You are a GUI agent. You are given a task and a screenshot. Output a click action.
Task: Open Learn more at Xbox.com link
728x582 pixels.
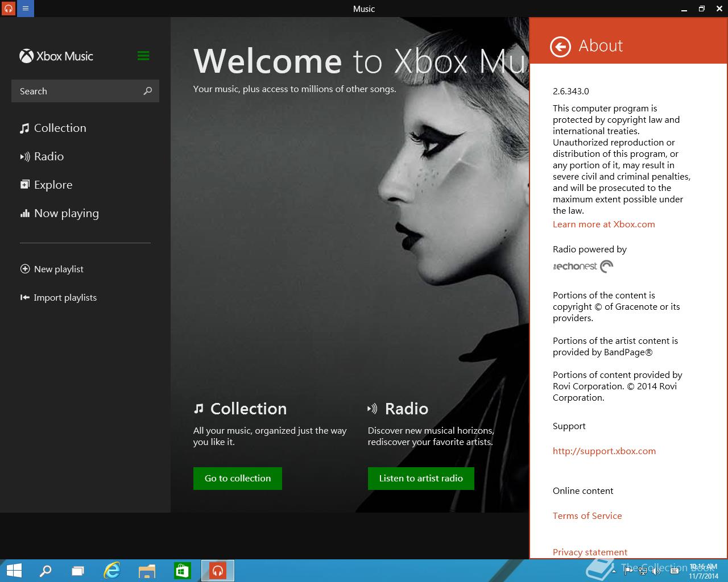[604, 224]
